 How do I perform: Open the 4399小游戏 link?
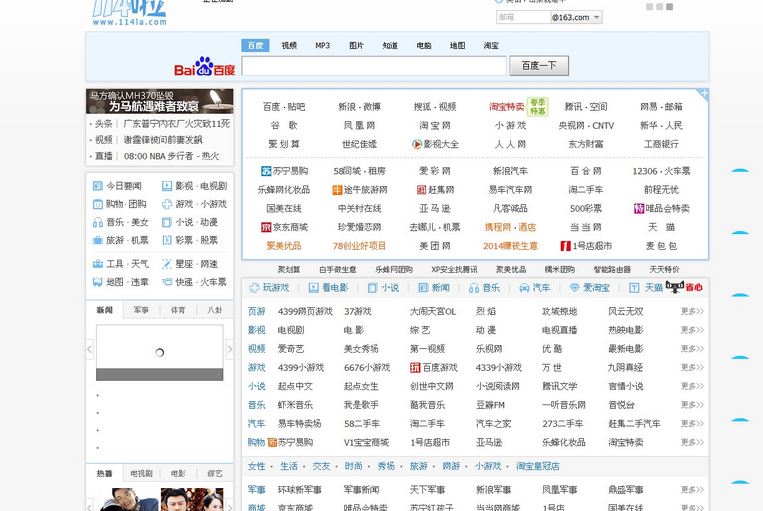[301, 367]
